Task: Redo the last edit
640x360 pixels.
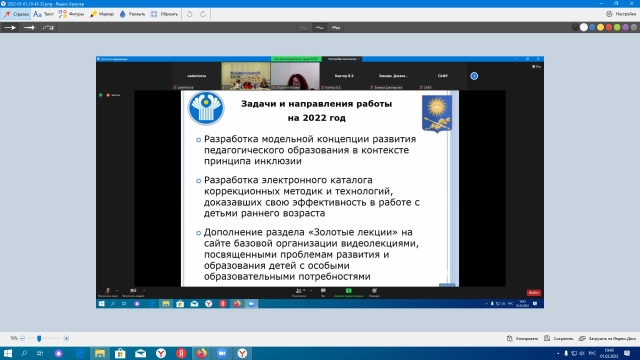Action: pos(203,14)
